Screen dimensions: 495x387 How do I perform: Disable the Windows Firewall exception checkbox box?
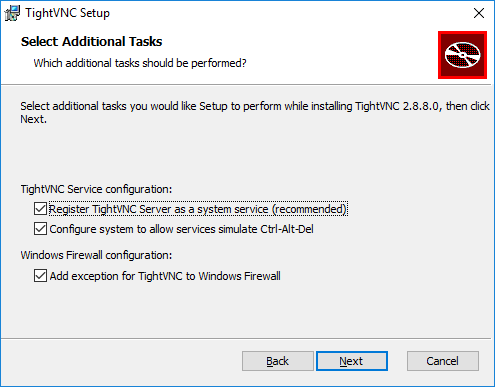[x=40, y=276]
